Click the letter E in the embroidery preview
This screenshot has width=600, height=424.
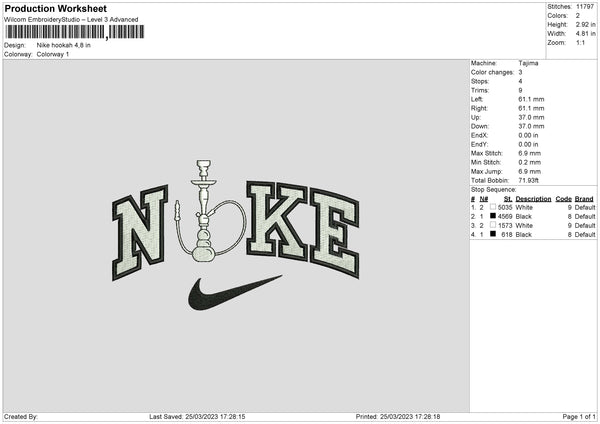click(x=334, y=232)
